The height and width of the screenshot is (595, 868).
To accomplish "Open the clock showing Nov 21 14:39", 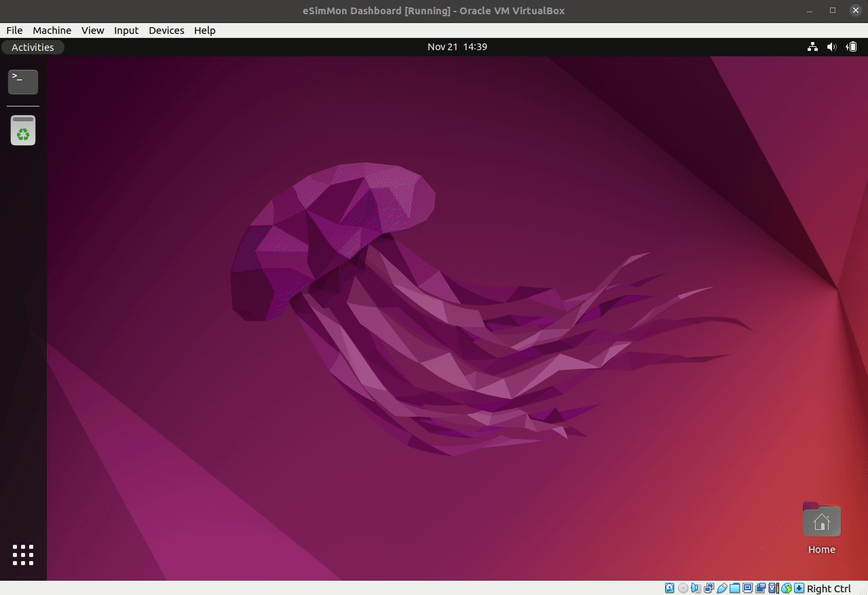I will [457, 47].
